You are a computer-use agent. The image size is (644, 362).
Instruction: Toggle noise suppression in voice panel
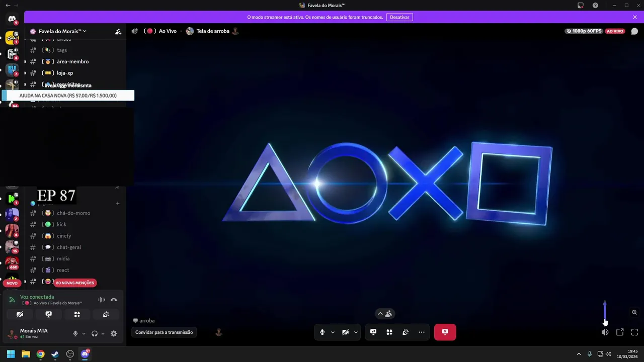tap(102, 300)
